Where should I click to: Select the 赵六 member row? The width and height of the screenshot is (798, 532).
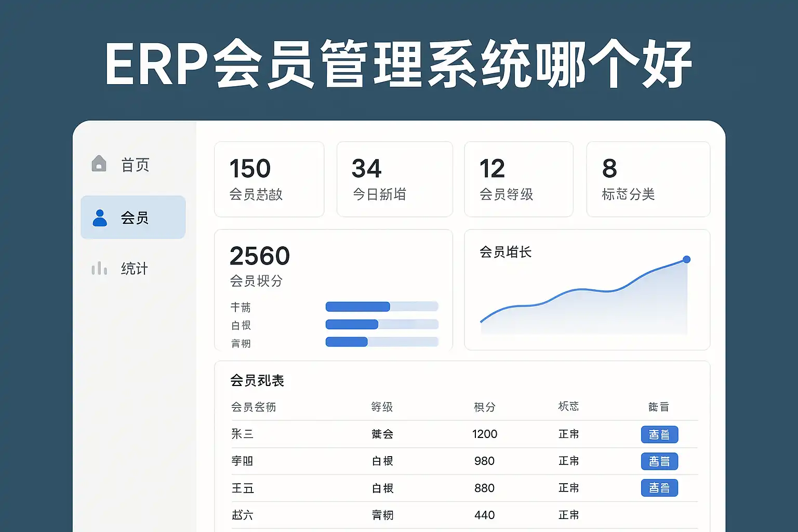pyautogui.click(x=242, y=515)
